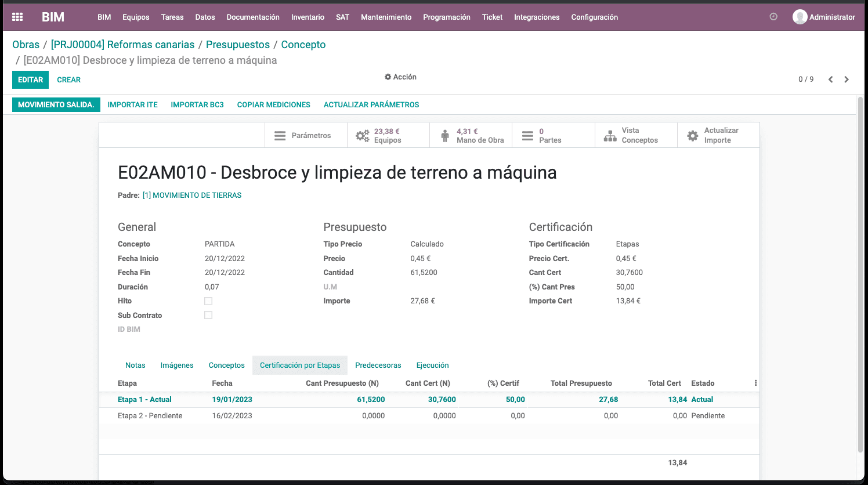Switch to the Predecesoras tab
Viewport: 868px width, 485px height.
[378, 365]
